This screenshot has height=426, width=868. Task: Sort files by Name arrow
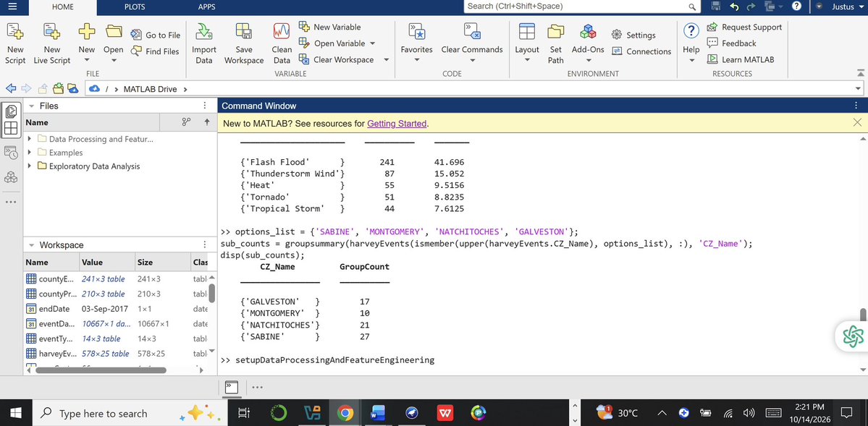click(207, 122)
